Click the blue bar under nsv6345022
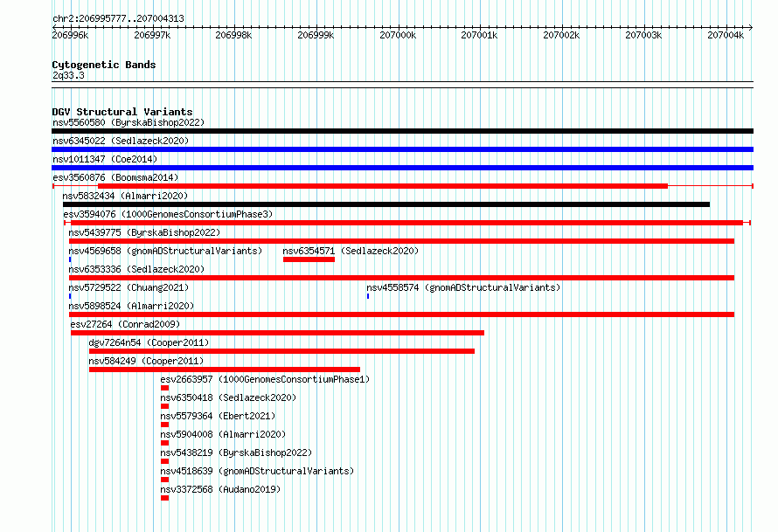The height and width of the screenshot is (532, 778). (x=402, y=149)
